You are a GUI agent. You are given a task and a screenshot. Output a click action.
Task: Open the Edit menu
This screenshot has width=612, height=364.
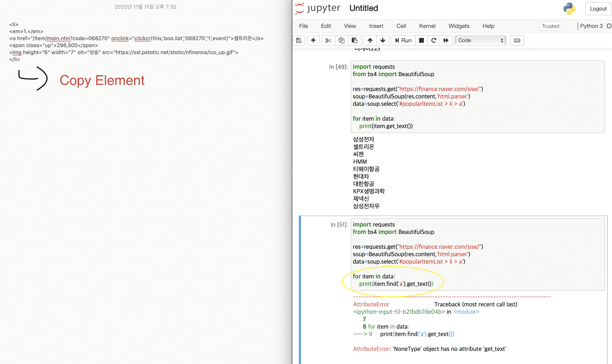tap(326, 26)
